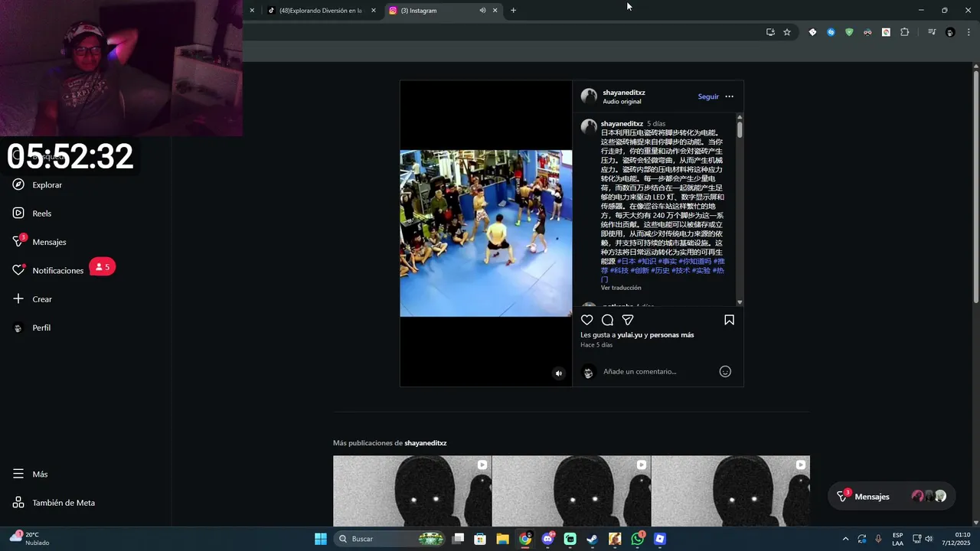
Task: Open the system tray volume icon
Action: click(x=929, y=539)
